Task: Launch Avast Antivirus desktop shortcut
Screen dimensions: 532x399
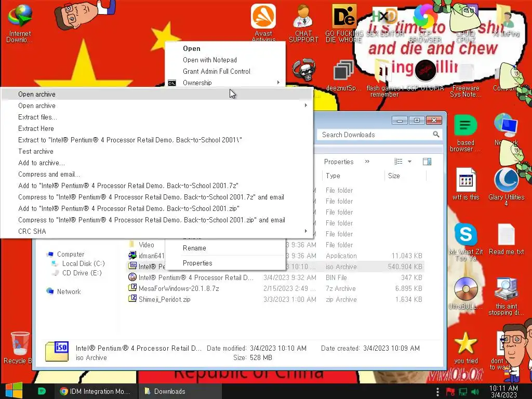Action: pyautogui.click(x=263, y=22)
